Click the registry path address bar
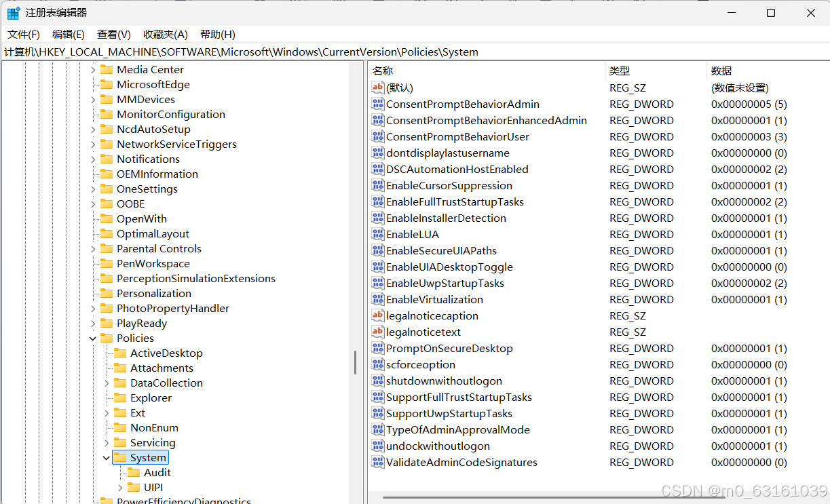Viewport: 830px width, 504px height. pyautogui.click(x=415, y=52)
